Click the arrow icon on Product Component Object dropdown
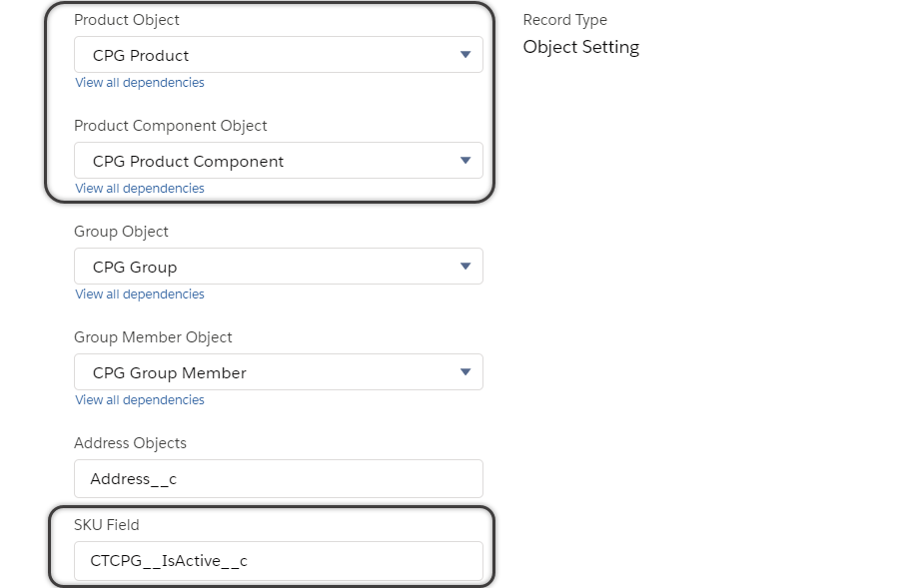The image size is (917, 588). [x=465, y=161]
